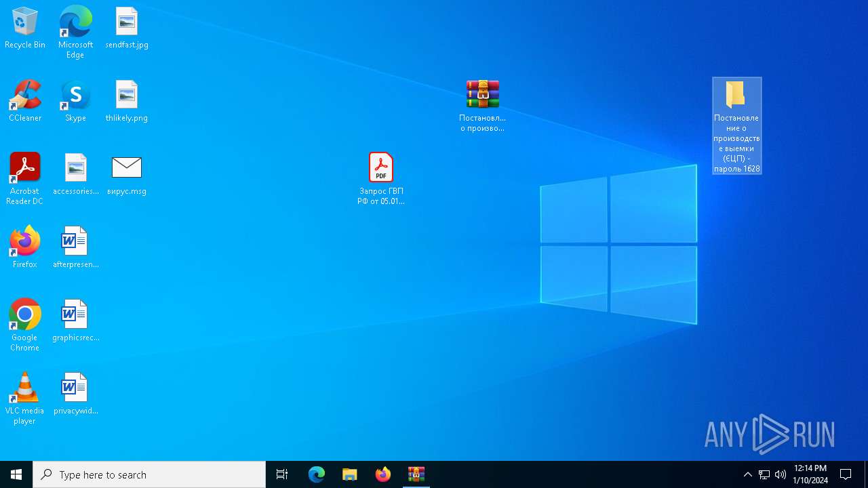Open the Action Center notifications icon
The height and width of the screenshot is (488, 868).
coord(846,474)
